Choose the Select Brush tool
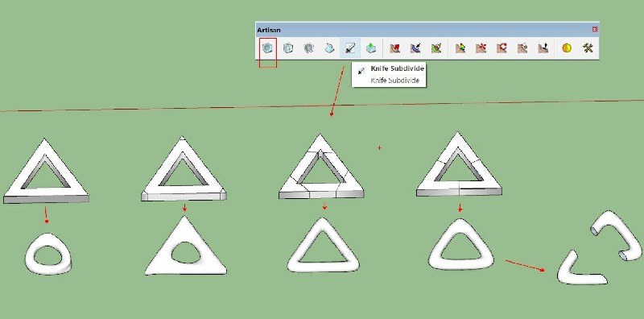Image resolution: width=644 pixels, height=319 pixels. pos(415,48)
